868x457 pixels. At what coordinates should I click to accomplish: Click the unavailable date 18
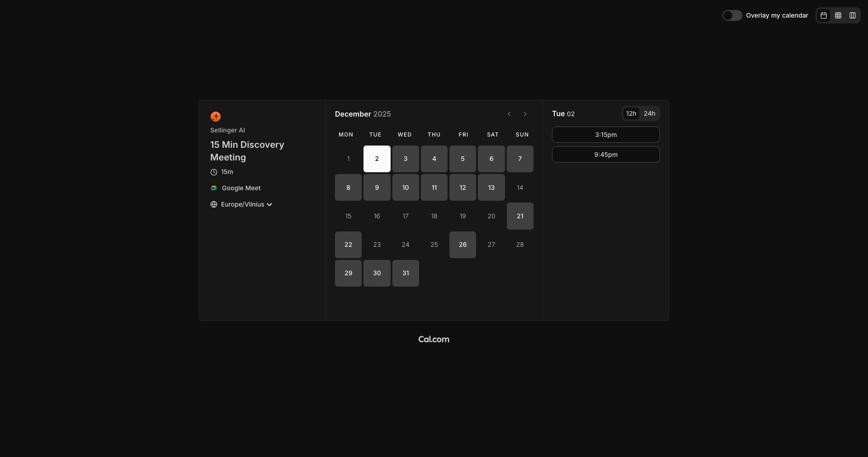(434, 216)
